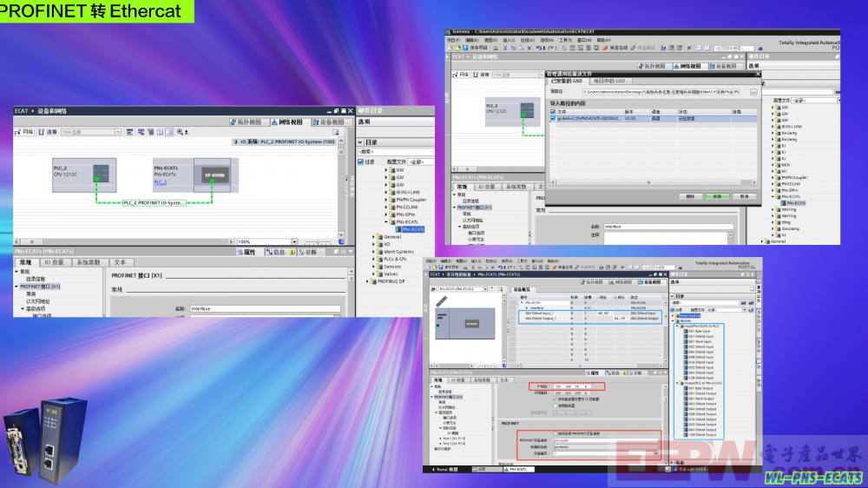Image resolution: width=868 pixels, height=488 pixels.
Task: Toggle 过滤 checkbox in bottom-right catalog
Action: coord(673,310)
